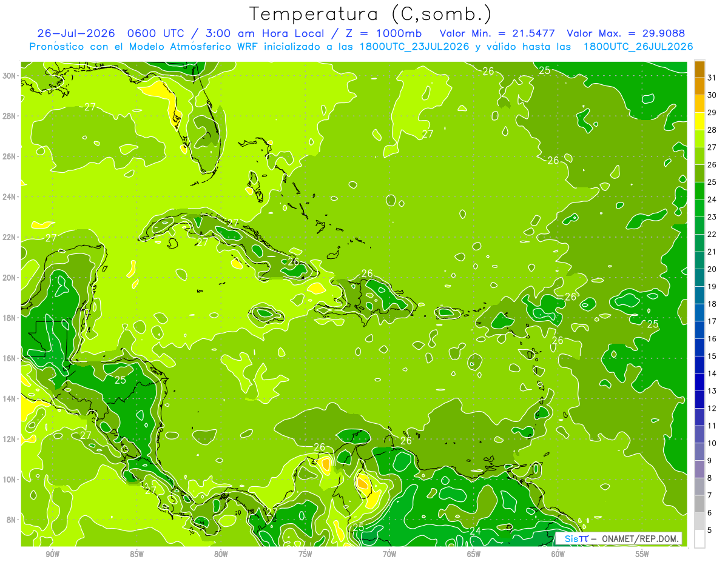Click the 8N latitude axis label
The width and height of the screenshot is (728, 562).
[x=12, y=520]
